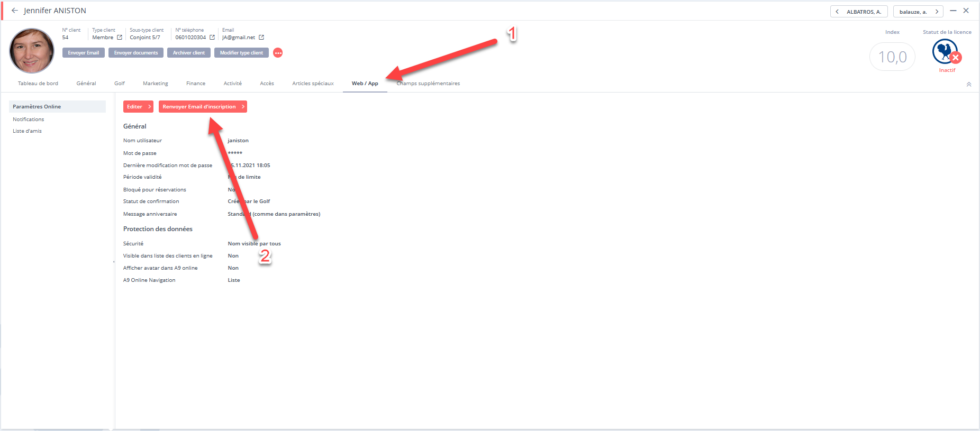Click the email address JA@gmail.net
The image size is (980, 431).
pyautogui.click(x=239, y=38)
